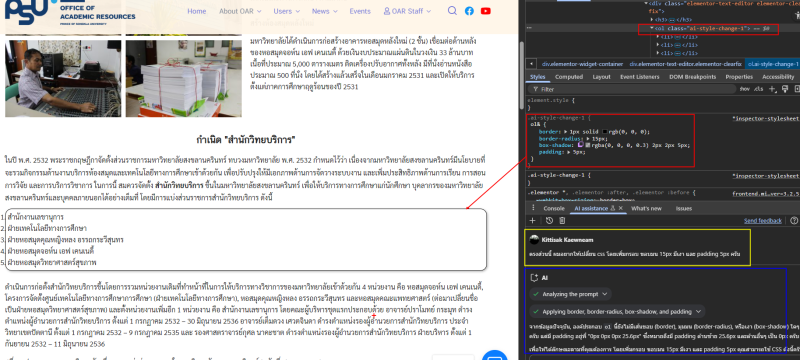Expand the border shorthand property triangle
Screen dimensions: 800x360
click(564, 131)
